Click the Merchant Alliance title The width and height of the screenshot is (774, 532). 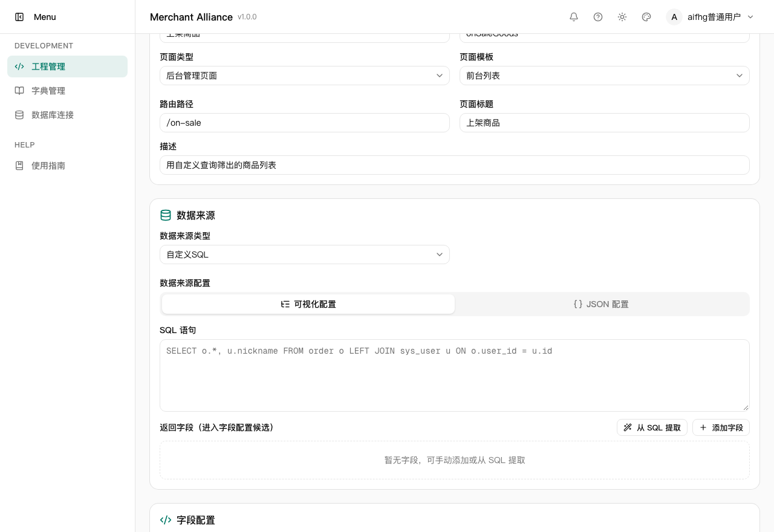pyautogui.click(x=191, y=17)
